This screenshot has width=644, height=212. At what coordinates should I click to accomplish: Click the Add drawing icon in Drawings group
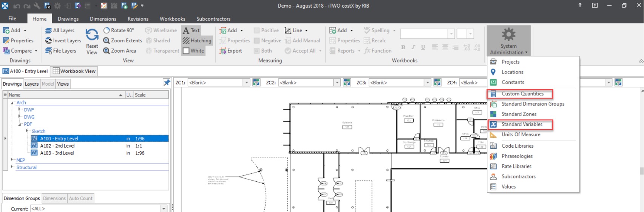pos(6,30)
